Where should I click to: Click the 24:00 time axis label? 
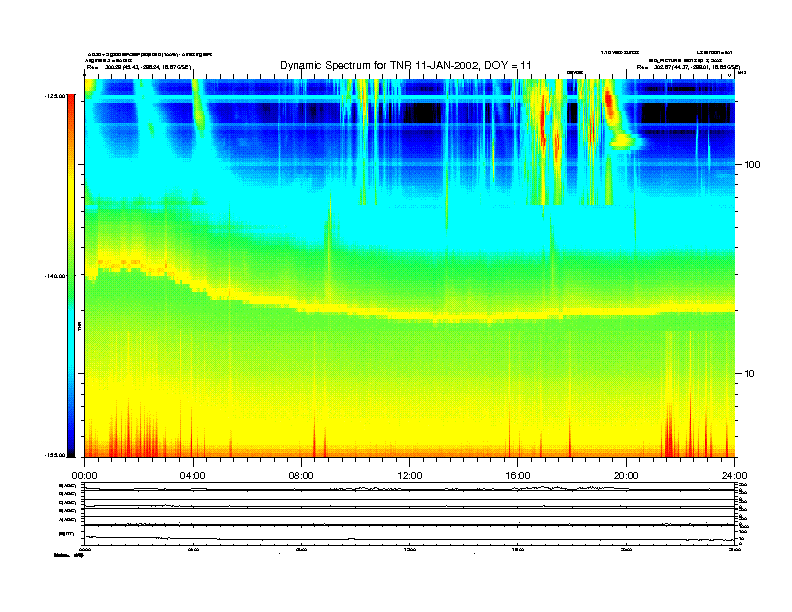tap(734, 476)
